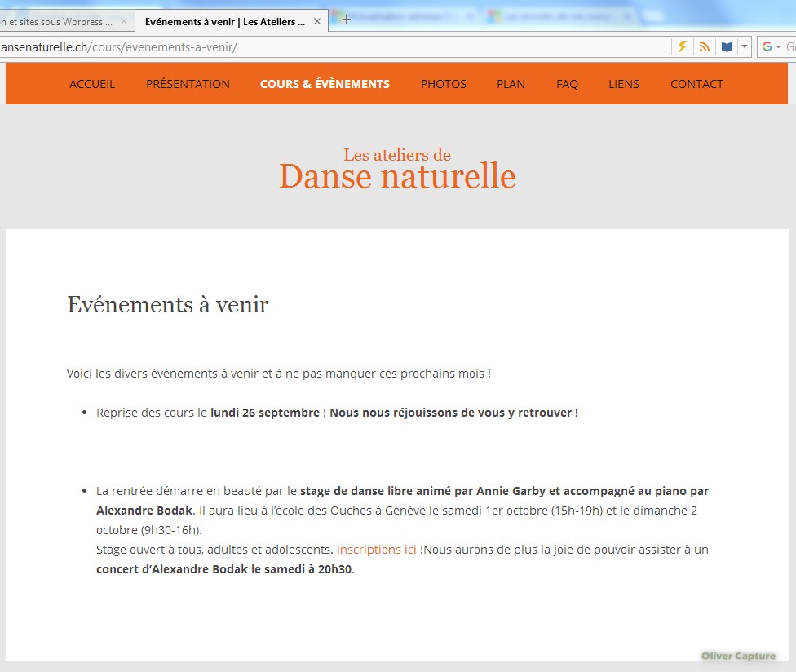Navigate to PHOTOS page
796x672 pixels.
click(x=444, y=84)
